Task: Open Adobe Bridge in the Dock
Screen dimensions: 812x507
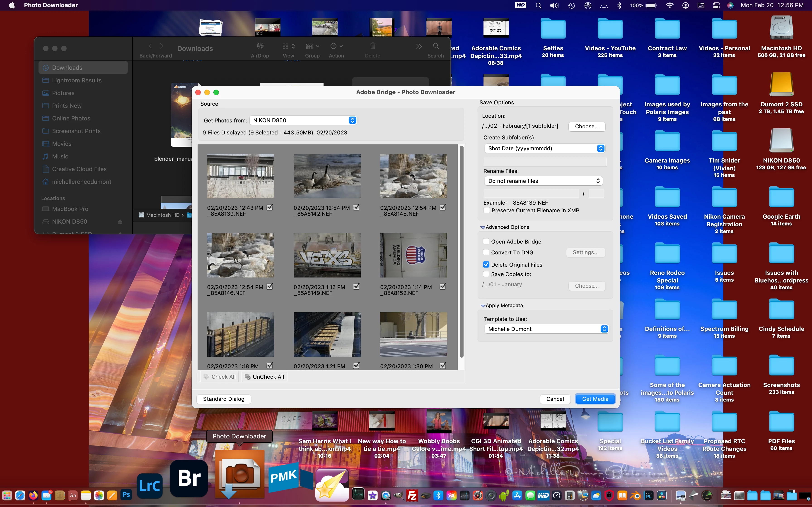Action: pyautogui.click(x=189, y=478)
